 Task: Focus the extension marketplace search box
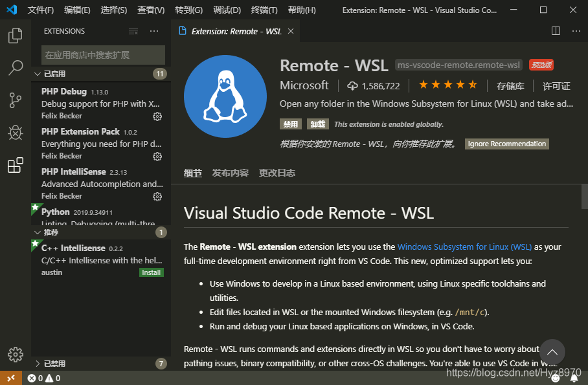(x=103, y=55)
